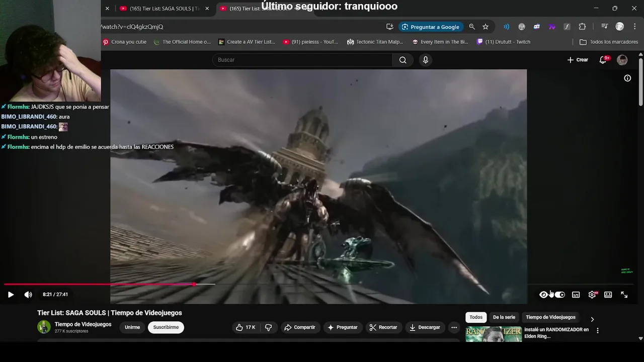Viewport: 644px width, 362px height.
Task: Like the video with 17 K thumbs up
Action: [x=246, y=327]
